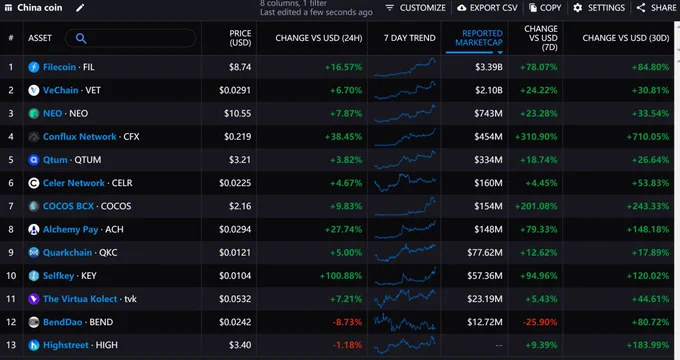680x360 pixels.
Task: Click the Share icon
Action: point(641,8)
